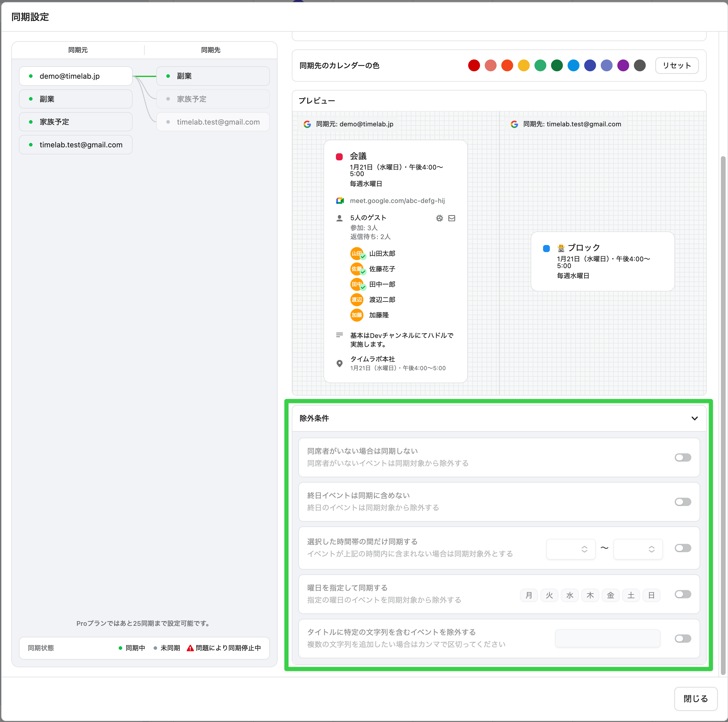Pick the light green calendar color swatch
728x722 pixels.
pos(540,66)
